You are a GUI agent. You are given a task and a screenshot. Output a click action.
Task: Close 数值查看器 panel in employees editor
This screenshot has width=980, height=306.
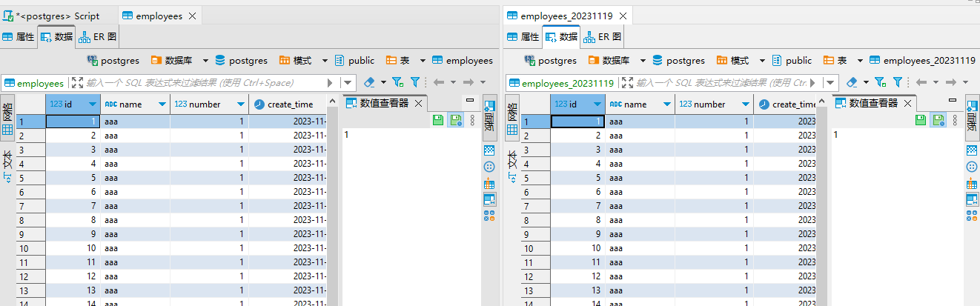point(418,104)
